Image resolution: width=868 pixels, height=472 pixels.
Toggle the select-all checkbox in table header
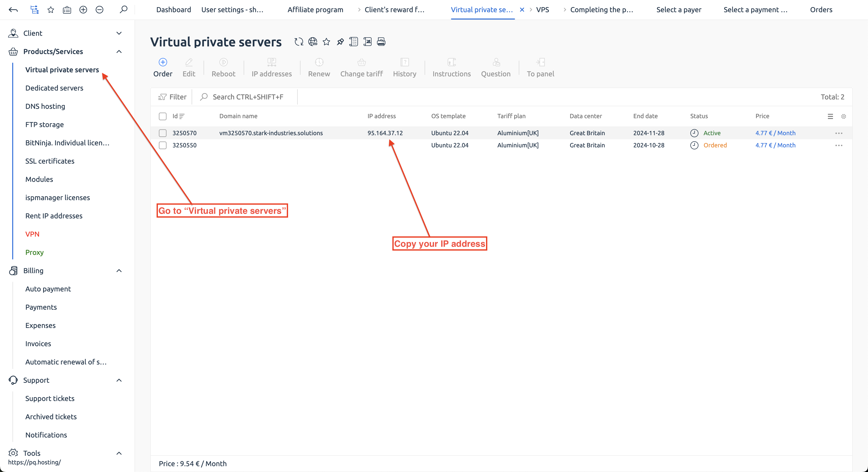click(163, 116)
